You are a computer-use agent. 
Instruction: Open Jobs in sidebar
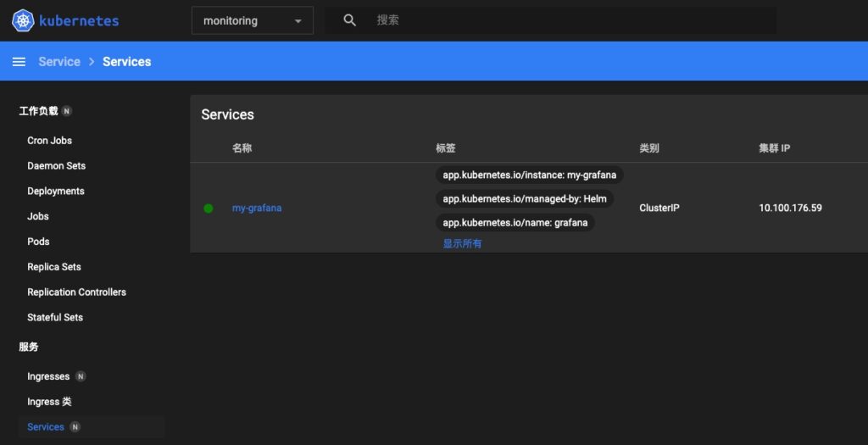pos(38,216)
